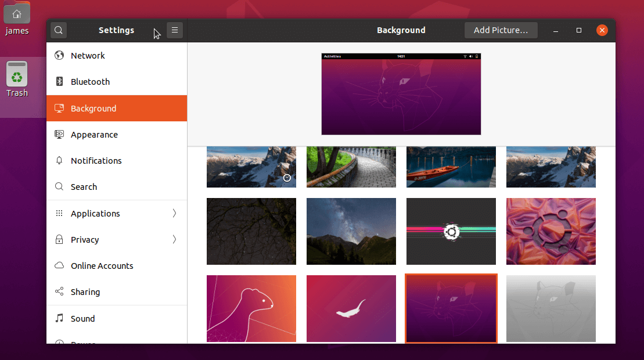The image size is (644, 360).
Task: Select the snowy mountain wallpaper with clock badge
Action: (x=251, y=167)
